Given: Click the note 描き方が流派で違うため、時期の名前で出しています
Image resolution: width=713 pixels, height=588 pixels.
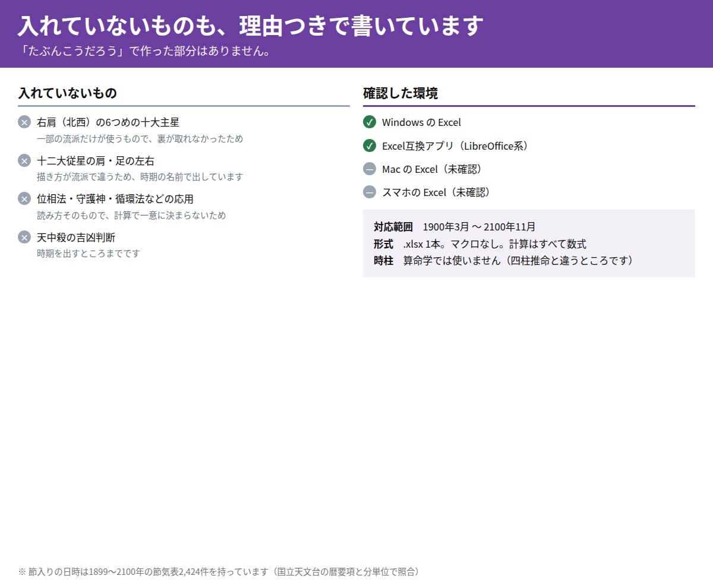Looking at the screenshot, I should pyautogui.click(x=140, y=177).
